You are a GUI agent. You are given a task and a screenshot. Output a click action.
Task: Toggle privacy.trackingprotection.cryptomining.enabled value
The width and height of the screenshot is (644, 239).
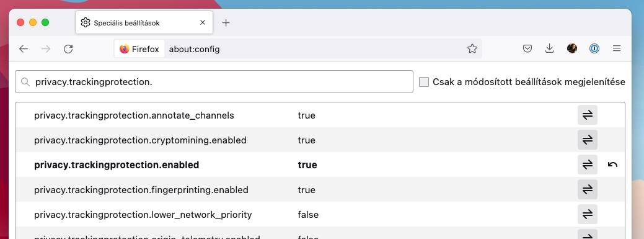(588, 140)
